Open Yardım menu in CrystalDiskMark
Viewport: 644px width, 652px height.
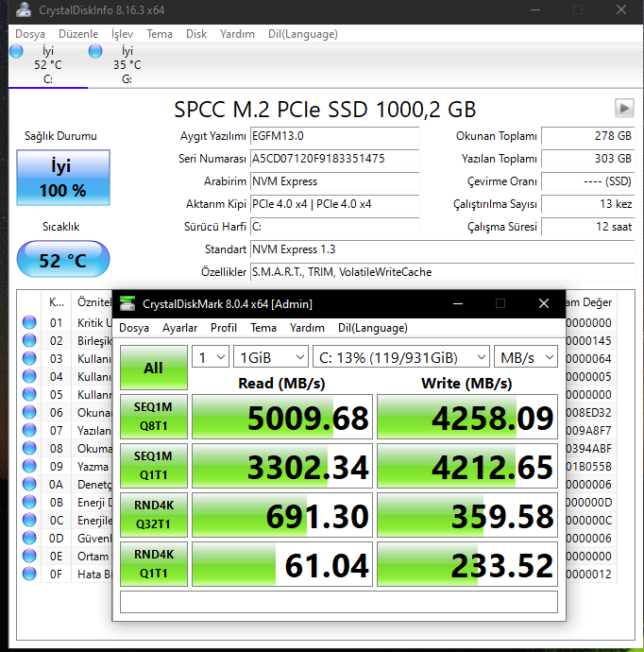[x=307, y=328]
